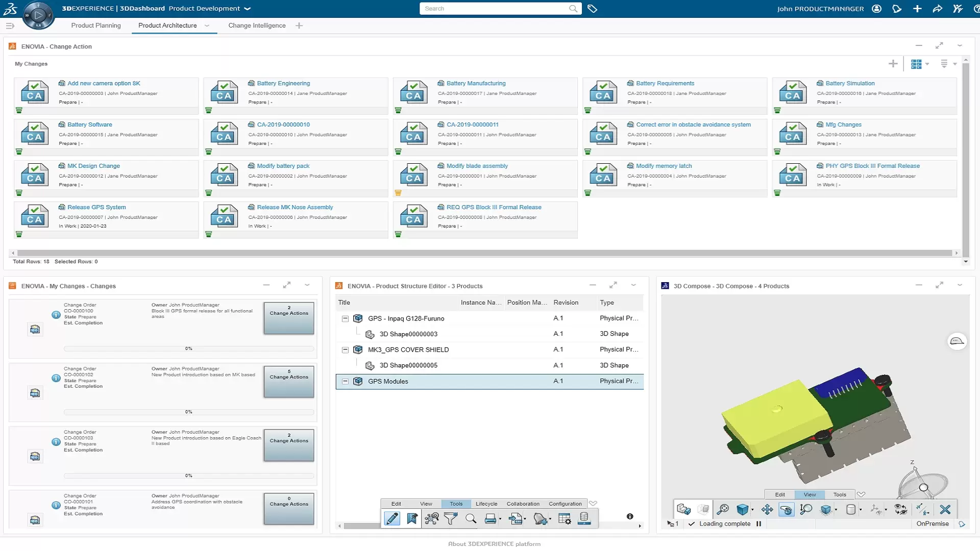
Task: Open the Lifecycle toolbar tab
Action: coord(486,504)
